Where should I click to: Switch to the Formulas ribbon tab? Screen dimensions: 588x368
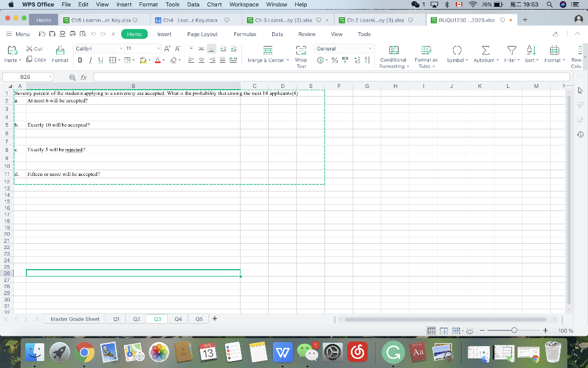[x=245, y=34]
